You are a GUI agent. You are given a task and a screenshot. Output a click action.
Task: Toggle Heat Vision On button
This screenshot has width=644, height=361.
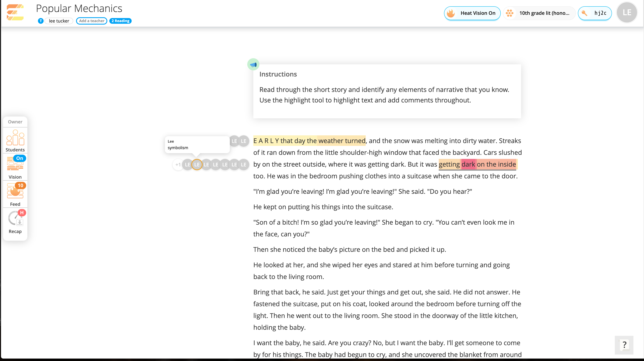[x=472, y=13]
